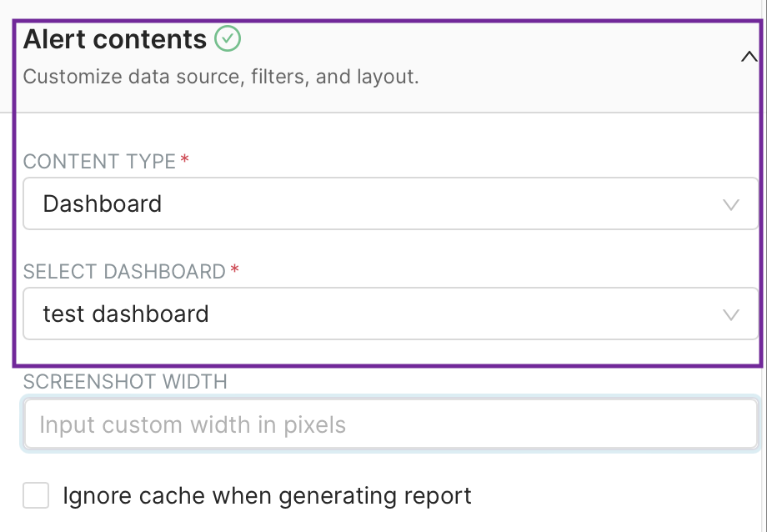Image resolution: width=767 pixels, height=532 pixels.
Task: Click the Content type dropdown arrow icon
Action: (731, 204)
